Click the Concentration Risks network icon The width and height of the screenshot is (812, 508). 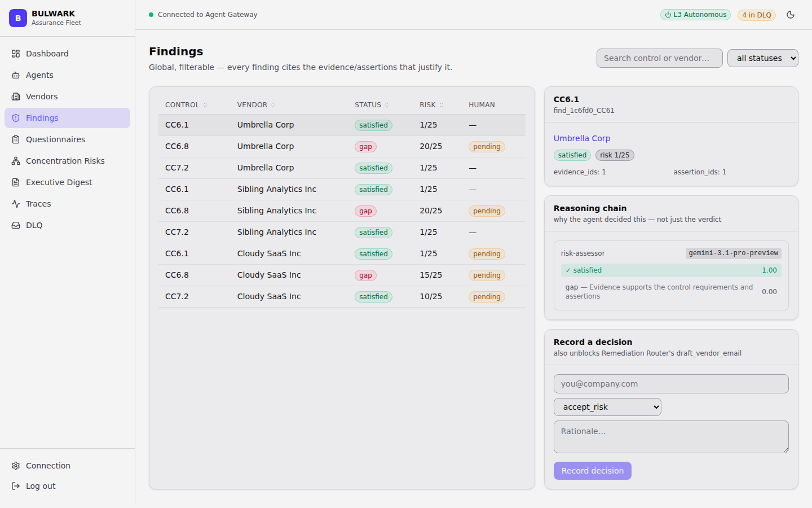(x=16, y=161)
